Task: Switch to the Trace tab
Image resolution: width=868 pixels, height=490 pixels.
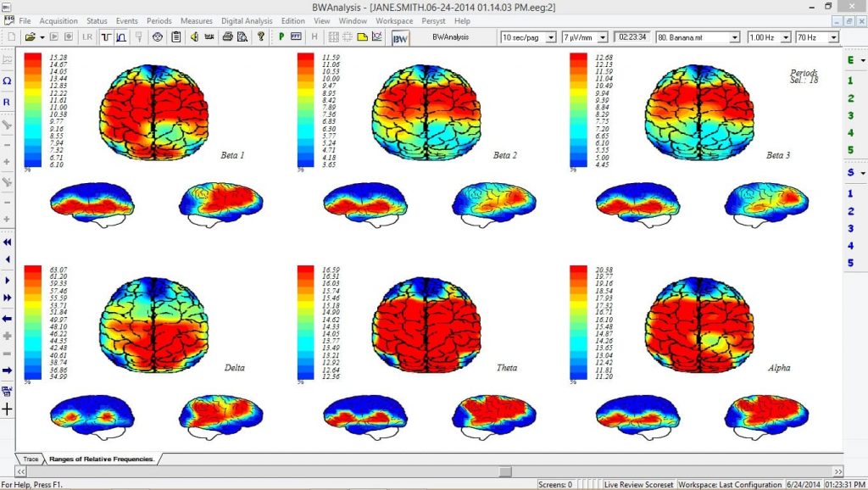Action: pos(31,459)
